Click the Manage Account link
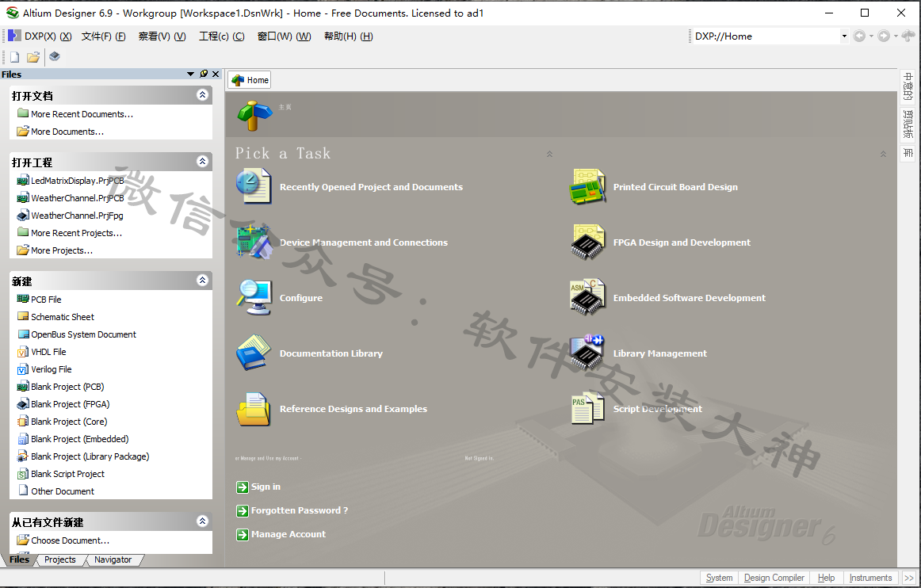Screen dimensions: 921x588 coord(289,535)
